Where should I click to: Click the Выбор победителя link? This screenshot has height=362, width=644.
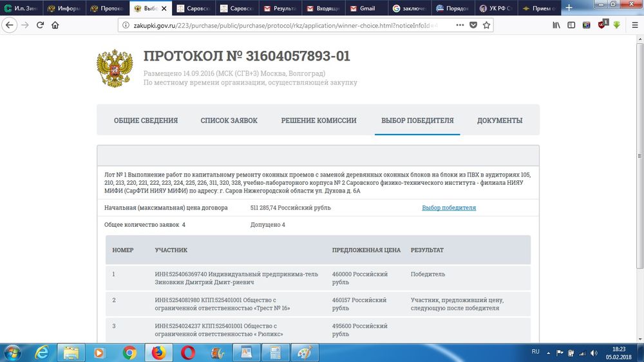pyautogui.click(x=449, y=208)
